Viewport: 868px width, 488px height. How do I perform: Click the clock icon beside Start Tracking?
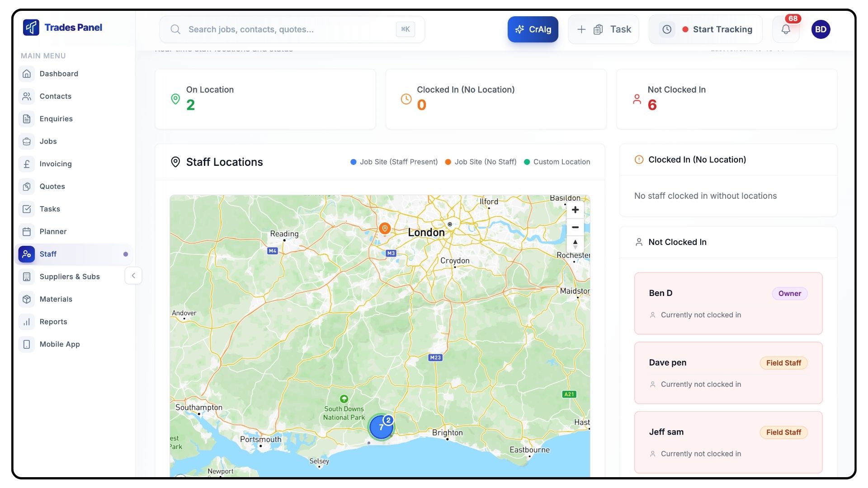click(x=667, y=29)
